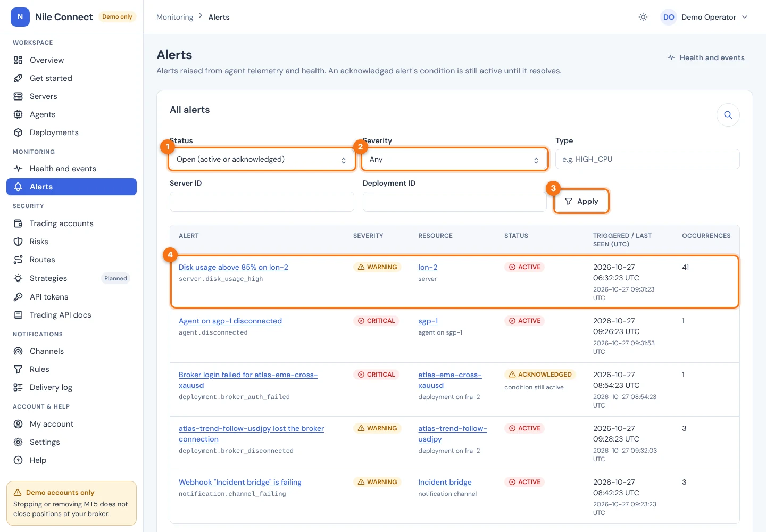Click the Delivery log list icon

coord(18,387)
